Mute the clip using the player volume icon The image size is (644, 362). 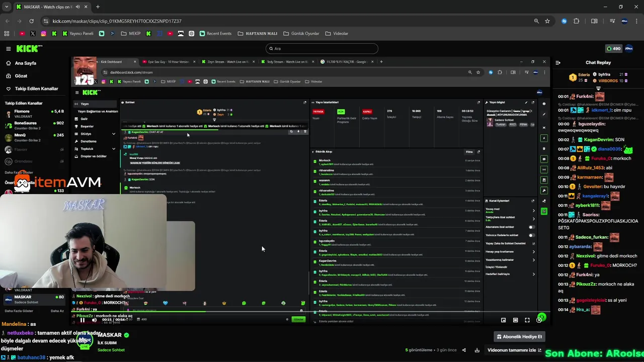pos(94,320)
